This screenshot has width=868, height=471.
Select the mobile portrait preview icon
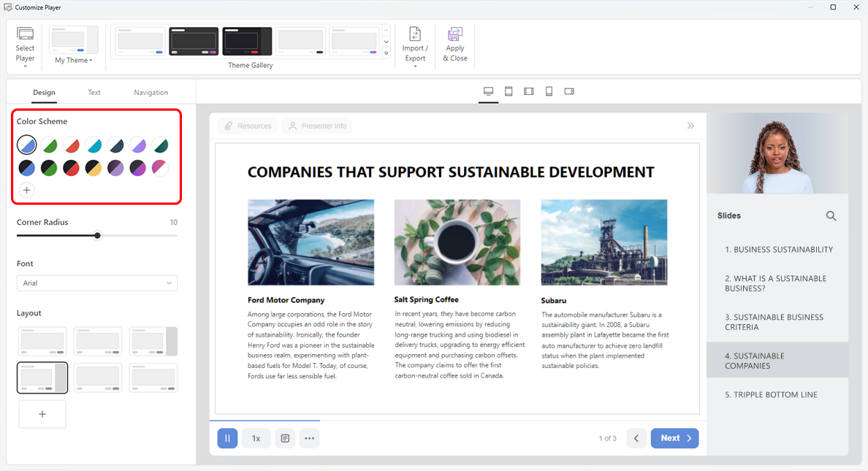549,91
